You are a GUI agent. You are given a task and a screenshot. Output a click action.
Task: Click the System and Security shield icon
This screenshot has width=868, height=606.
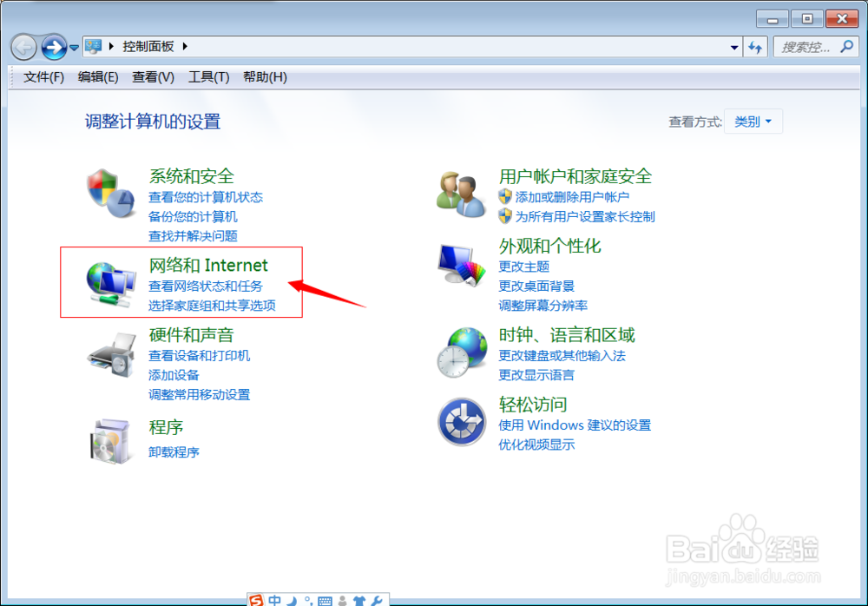111,194
